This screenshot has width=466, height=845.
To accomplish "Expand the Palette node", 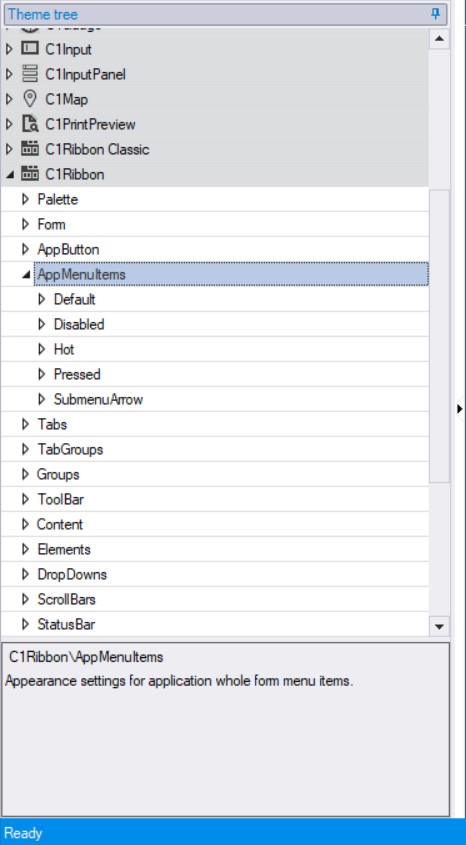I will click(x=25, y=199).
